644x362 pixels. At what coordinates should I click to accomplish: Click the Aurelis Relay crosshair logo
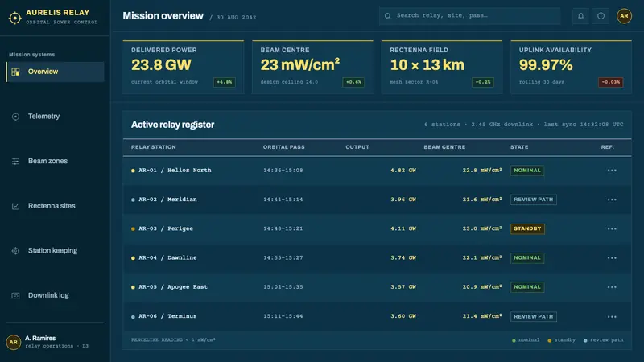click(x=14, y=18)
